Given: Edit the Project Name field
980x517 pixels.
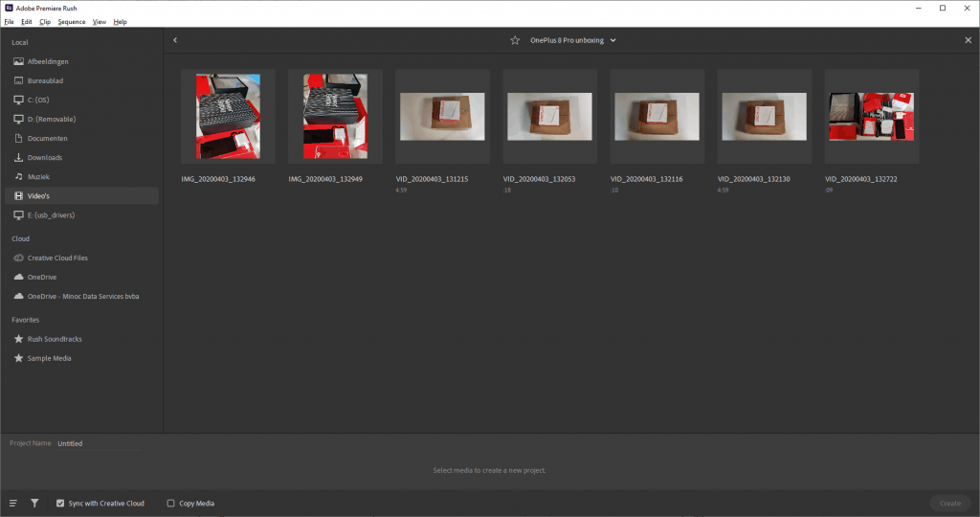Looking at the screenshot, I should click(99, 443).
